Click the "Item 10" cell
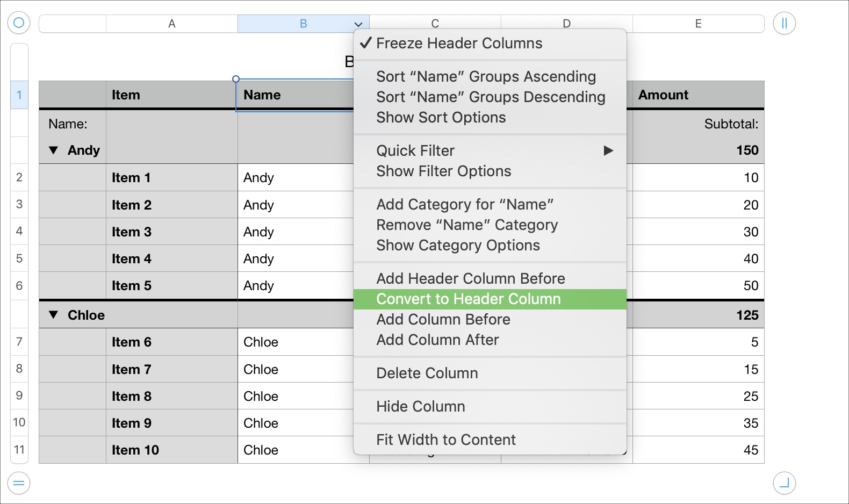The width and height of the screenshot is (849, 504). tap(172, 450)
